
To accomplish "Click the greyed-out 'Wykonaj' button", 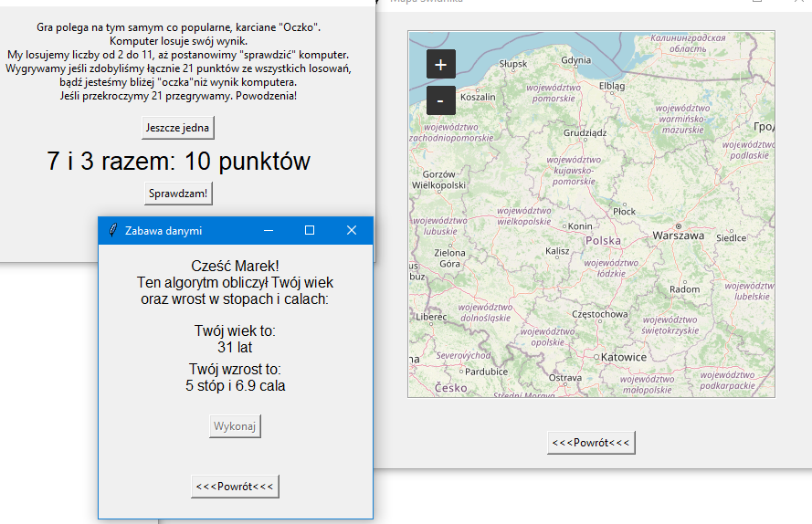I will click(236, 426).
